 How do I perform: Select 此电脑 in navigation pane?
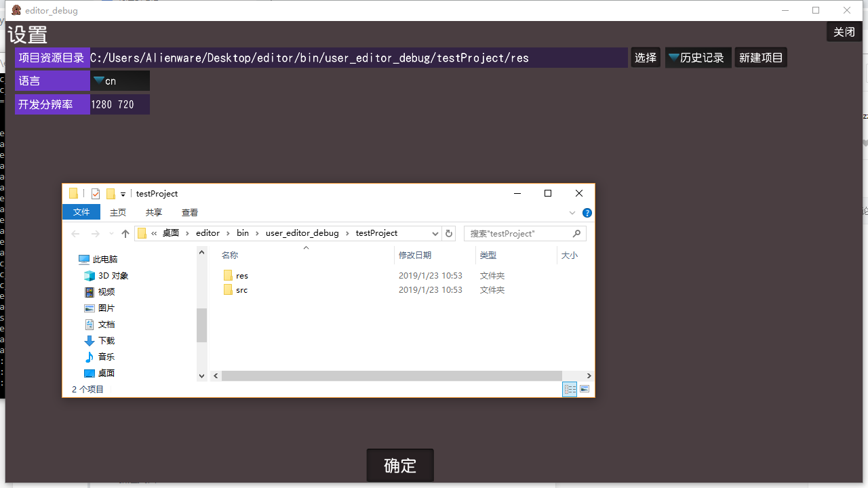coord(98,259)
